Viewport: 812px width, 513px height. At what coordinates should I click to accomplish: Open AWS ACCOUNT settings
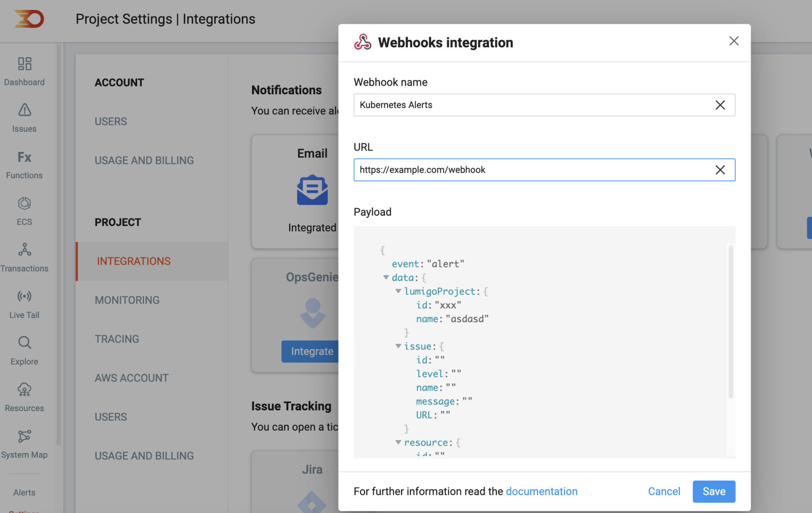[x=132, y=378]
